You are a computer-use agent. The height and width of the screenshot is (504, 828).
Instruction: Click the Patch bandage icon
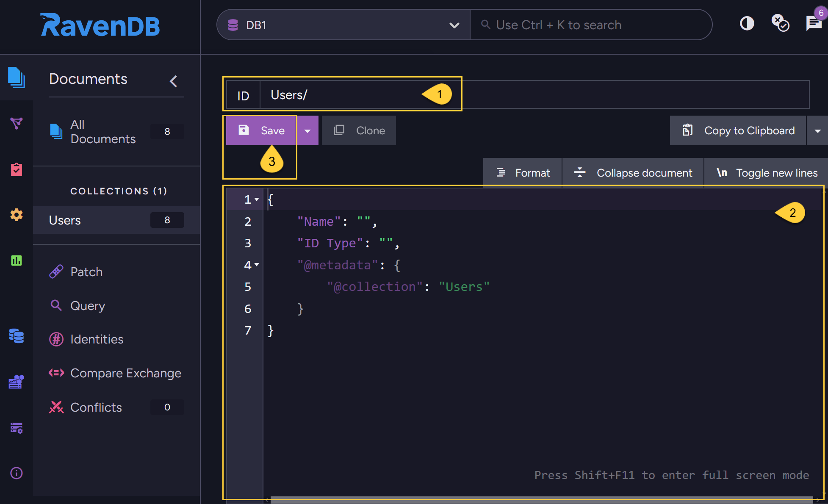tap(56, 271)
